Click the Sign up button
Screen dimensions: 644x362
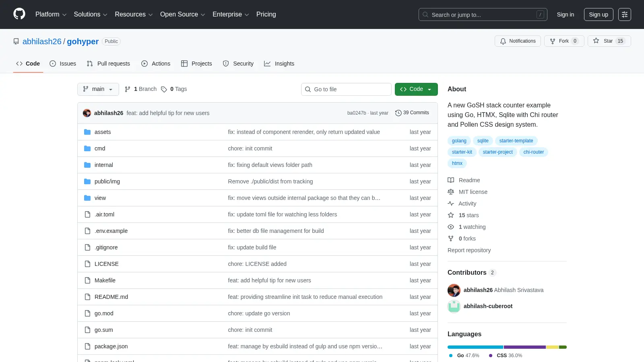point(599,14)
